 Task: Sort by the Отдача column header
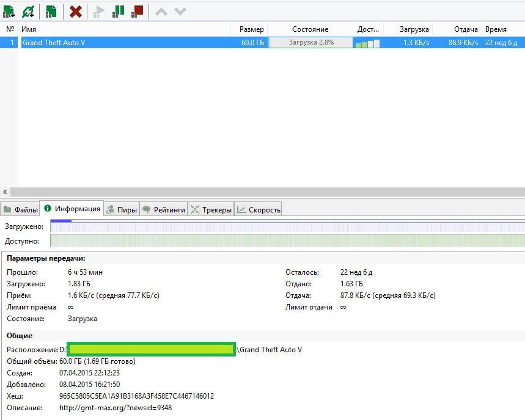coord(457,29)
